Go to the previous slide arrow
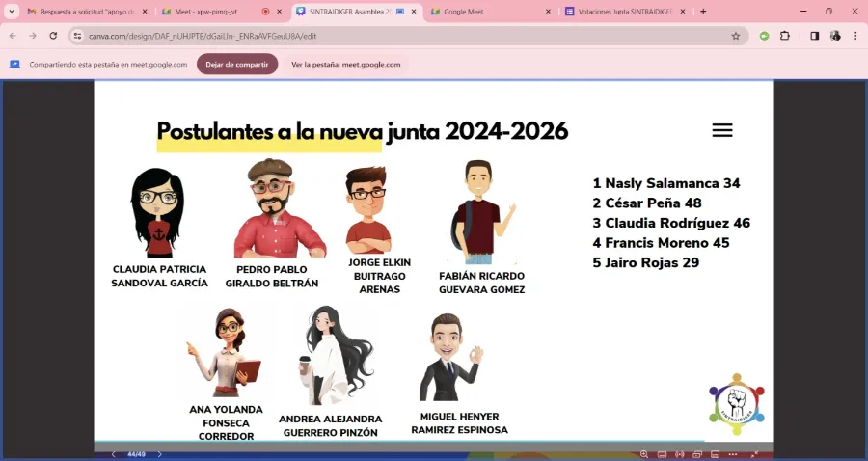868x461 pixels. point(114,454)
